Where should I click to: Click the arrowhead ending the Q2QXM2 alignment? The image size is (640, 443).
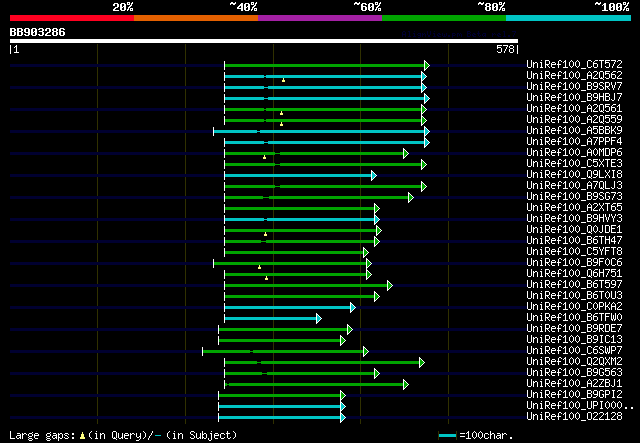pos(422,363)
